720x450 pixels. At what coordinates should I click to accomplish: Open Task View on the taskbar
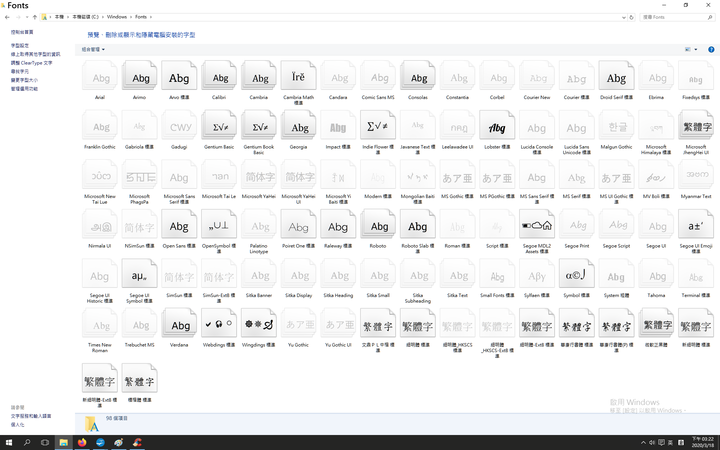(x=45, y=443)
